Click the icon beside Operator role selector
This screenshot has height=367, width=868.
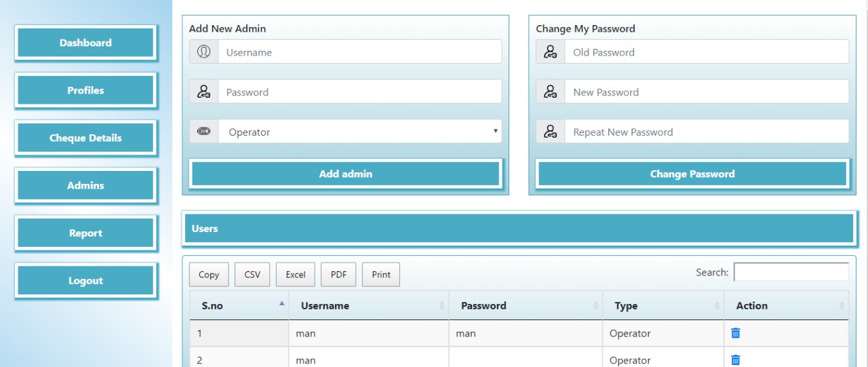click(203, 132)
